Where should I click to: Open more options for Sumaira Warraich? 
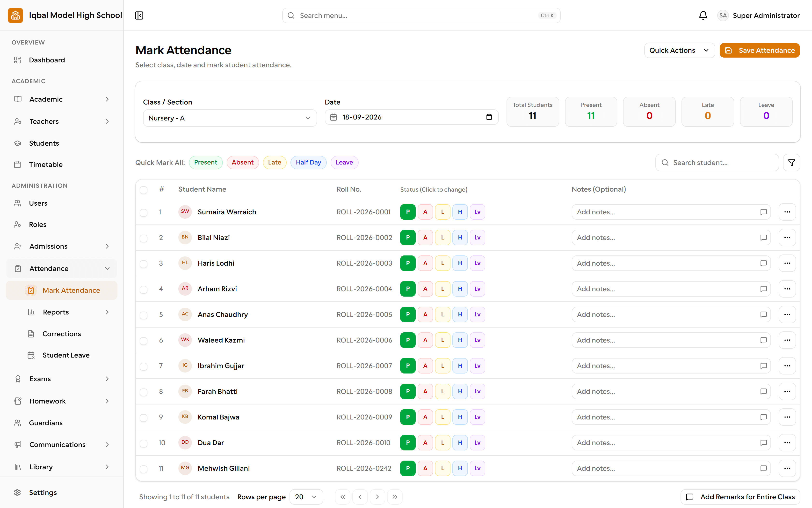[787, 212]
